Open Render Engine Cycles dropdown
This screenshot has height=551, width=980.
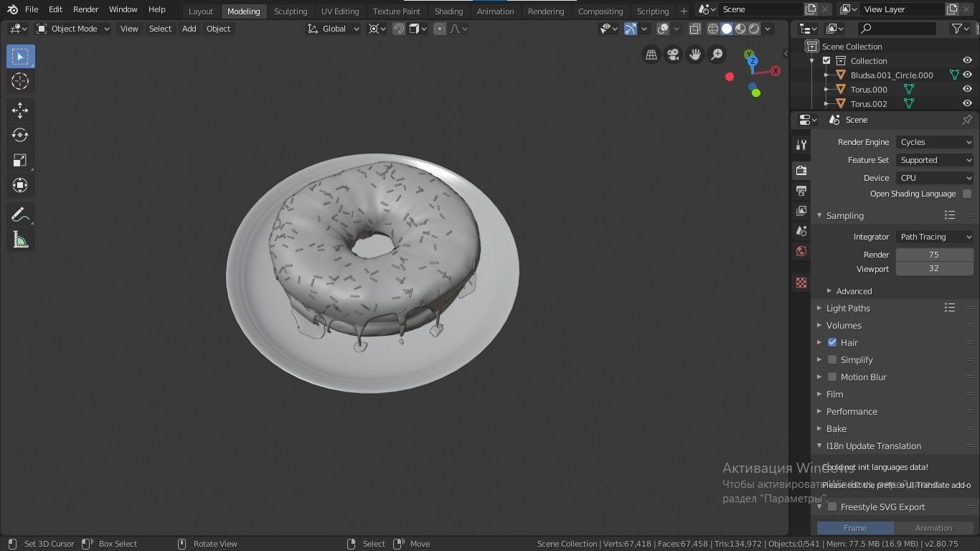(x=935, y=142)
